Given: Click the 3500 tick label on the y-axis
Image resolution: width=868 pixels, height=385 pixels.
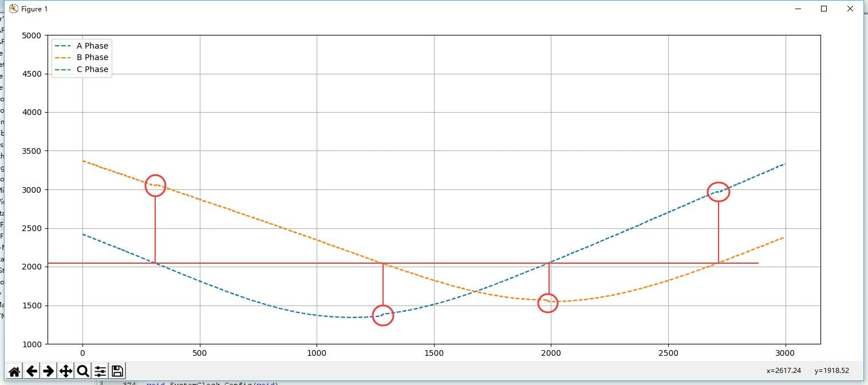Looking at the screenshot, I should tap(31, 151).
